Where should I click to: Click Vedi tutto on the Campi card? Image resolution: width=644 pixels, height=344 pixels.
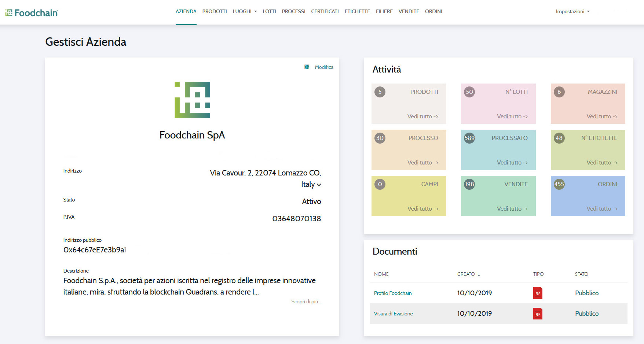coord(422,209)
